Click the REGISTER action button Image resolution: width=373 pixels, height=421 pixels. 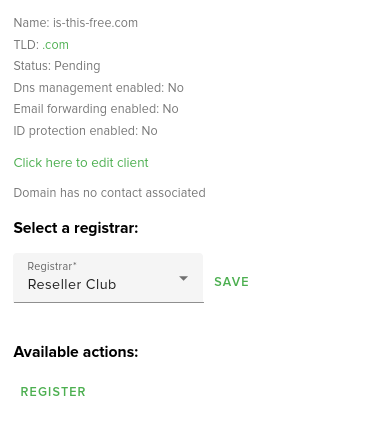click(x=53, y=392)
